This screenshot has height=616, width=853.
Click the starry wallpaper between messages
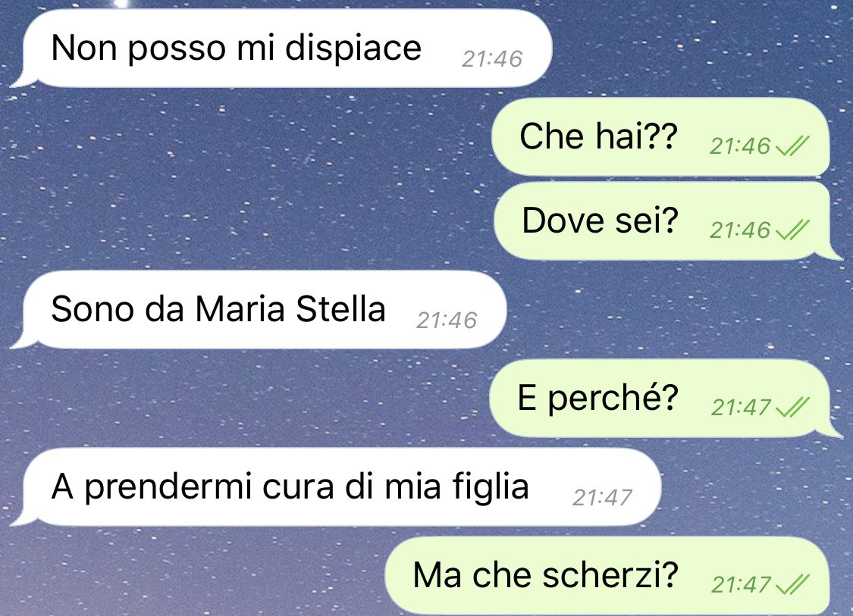(245, 180)
